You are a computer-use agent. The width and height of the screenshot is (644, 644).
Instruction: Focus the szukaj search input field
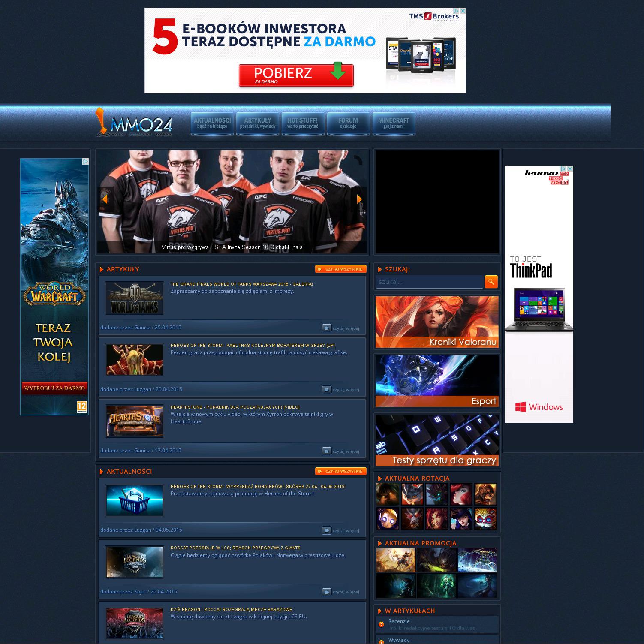point(429,282)
